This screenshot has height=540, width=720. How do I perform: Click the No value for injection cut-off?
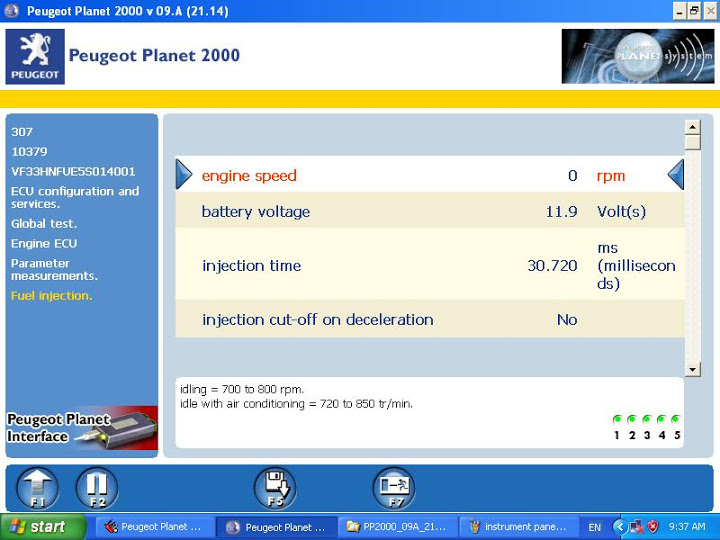[x=567, y=320]
